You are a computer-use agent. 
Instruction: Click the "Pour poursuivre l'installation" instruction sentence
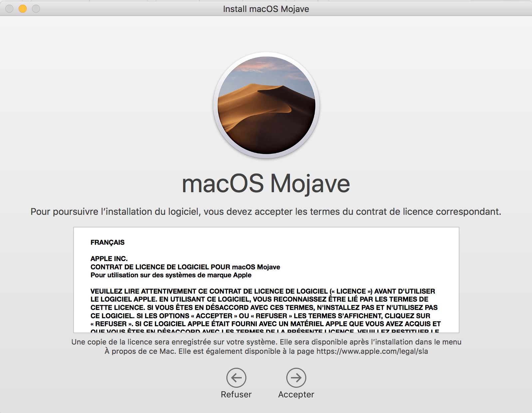(x=266, y=211)
